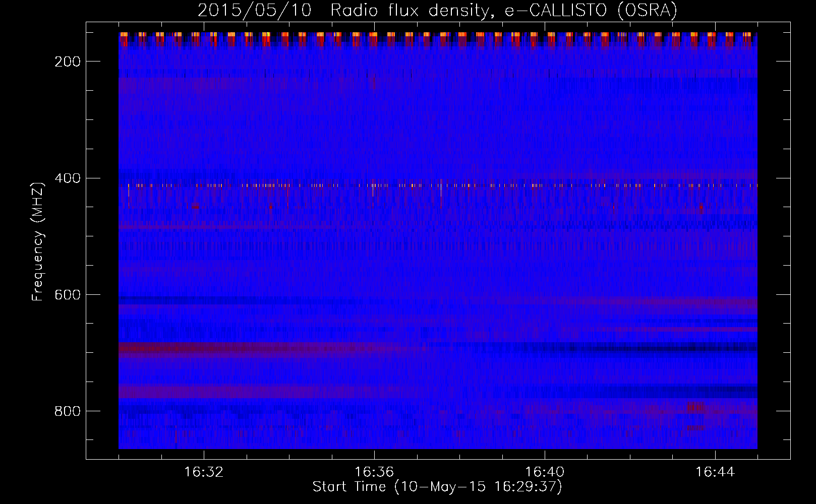The height and width of the screenshot is (504, 816).
Task: Click the 800 frequency tick label
Action: [x=68, y=411]
